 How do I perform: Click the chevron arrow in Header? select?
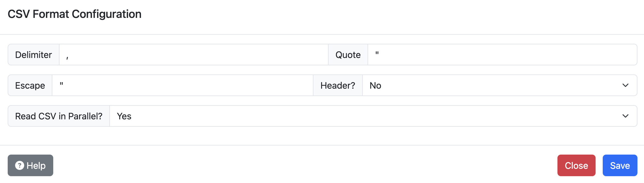(625, 85)
